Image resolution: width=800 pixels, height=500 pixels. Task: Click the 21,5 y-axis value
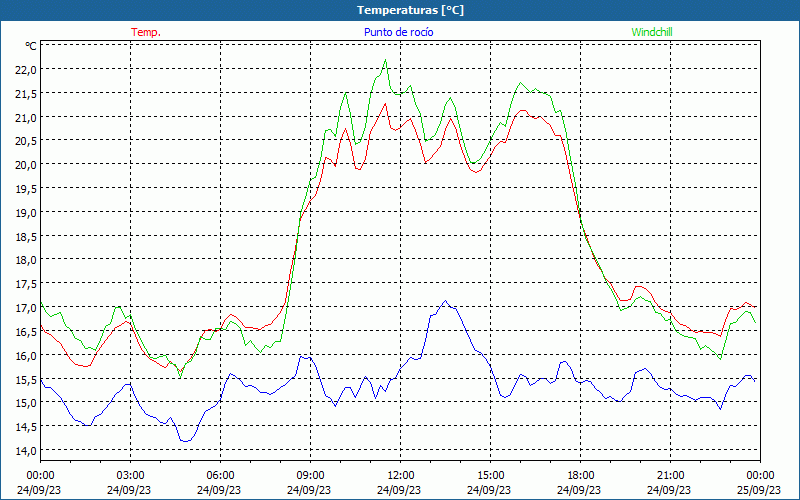(26, 94)
